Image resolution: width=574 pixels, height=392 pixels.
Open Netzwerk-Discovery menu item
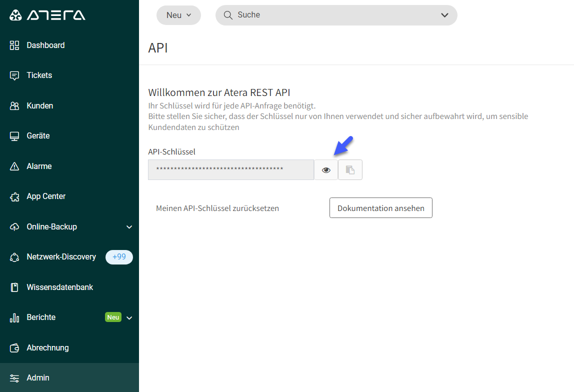(x=69, y=257)
